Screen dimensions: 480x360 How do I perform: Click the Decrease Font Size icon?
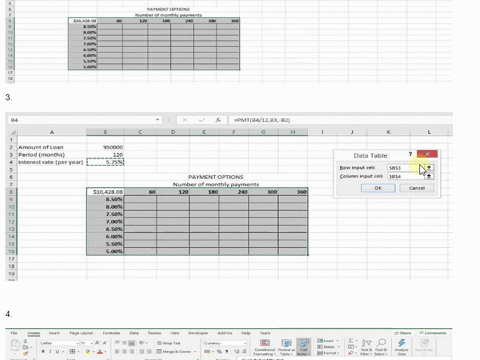coord(105,343)
